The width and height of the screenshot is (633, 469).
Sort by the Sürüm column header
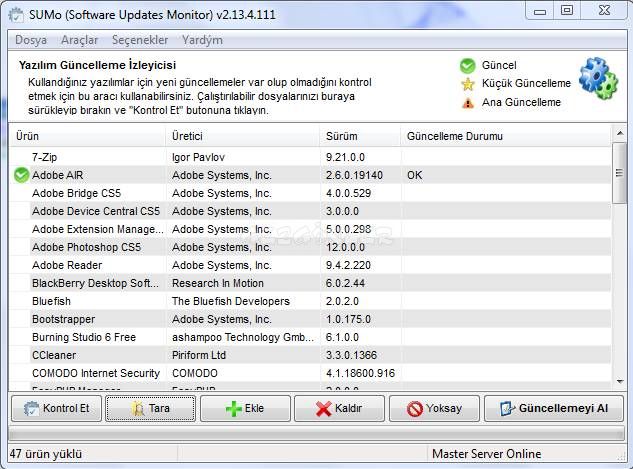coord(360,136)
